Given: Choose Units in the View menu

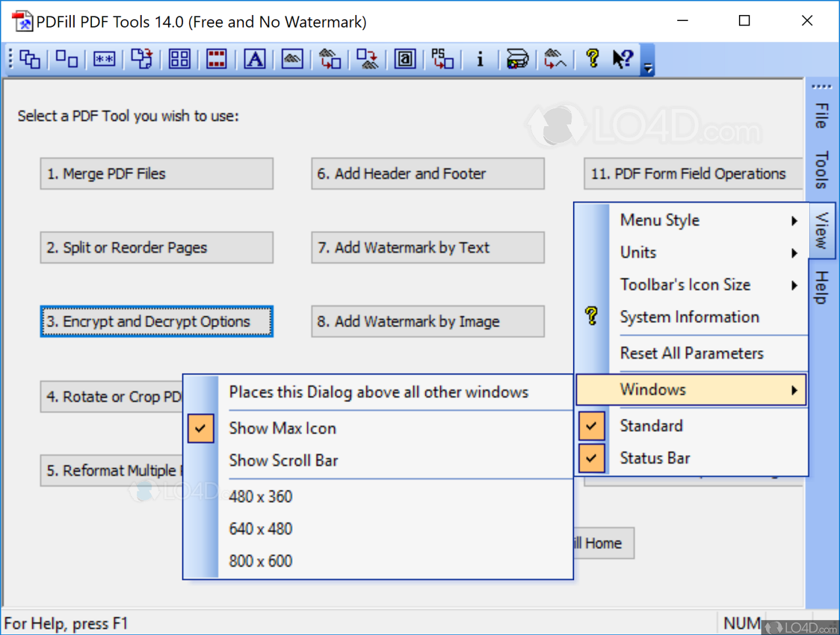Looking at the screenshot, I should tap(691, 252).
